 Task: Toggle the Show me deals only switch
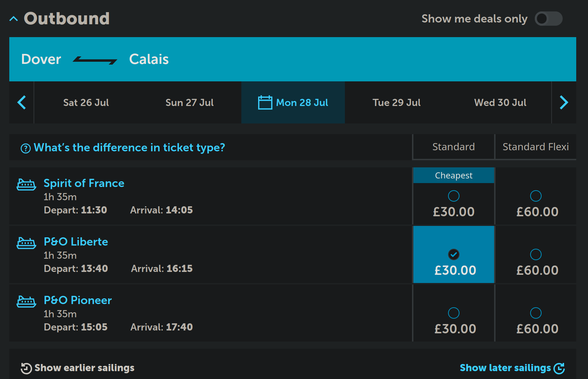click(548, 19)
